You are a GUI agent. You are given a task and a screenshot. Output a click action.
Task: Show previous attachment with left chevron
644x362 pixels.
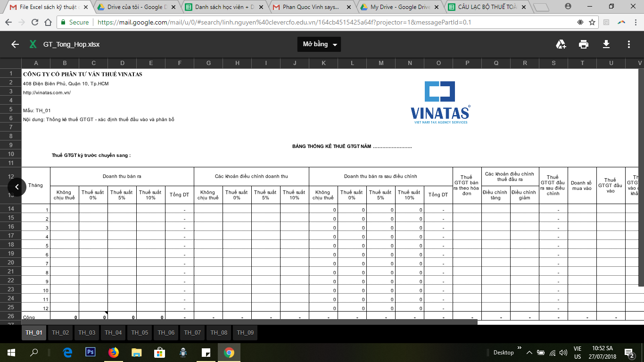point(17,187)
